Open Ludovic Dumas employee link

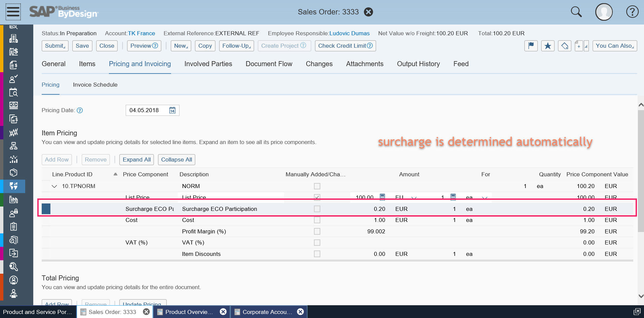tap(349, 33)
